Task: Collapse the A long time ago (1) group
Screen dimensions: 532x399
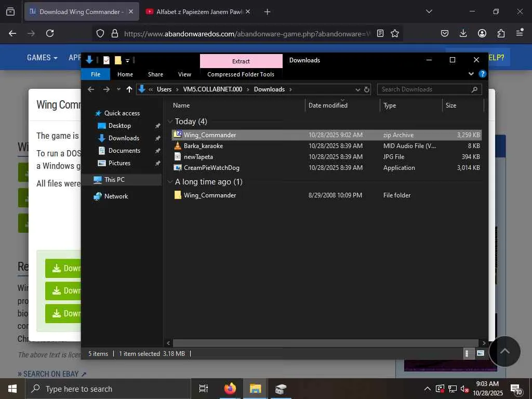Action: pos(170,182)
